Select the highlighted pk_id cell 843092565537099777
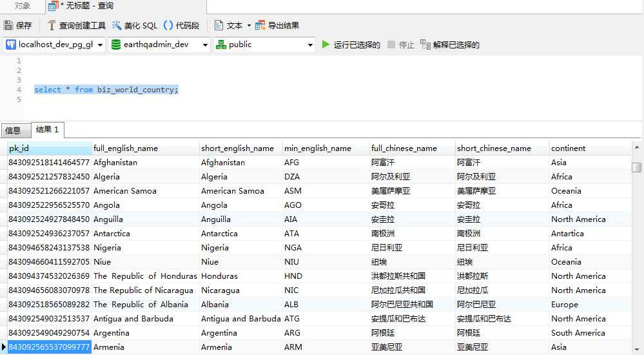 point(50,347)
